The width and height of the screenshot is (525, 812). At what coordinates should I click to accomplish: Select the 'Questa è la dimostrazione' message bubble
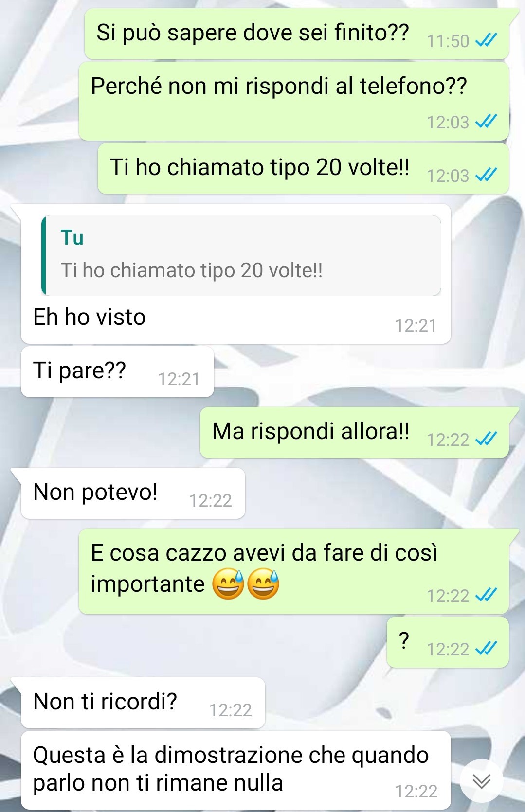(x=236, y=770)
